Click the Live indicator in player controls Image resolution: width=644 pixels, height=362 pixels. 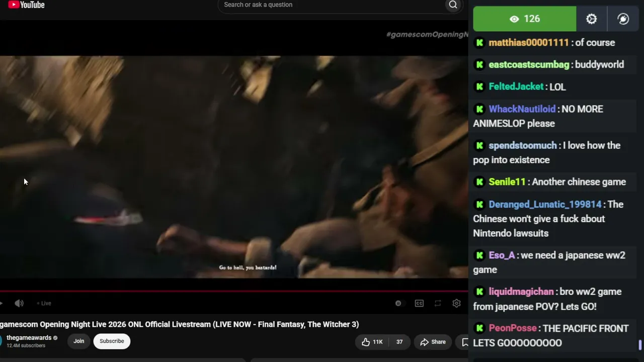pos(44,303)
